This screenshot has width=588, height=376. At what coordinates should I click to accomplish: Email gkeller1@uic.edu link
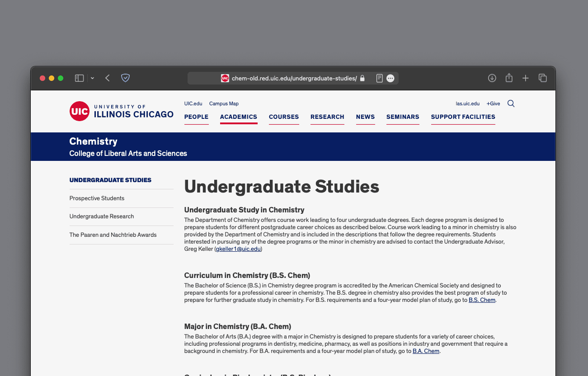pyautogui.click(x=238, y=249)
